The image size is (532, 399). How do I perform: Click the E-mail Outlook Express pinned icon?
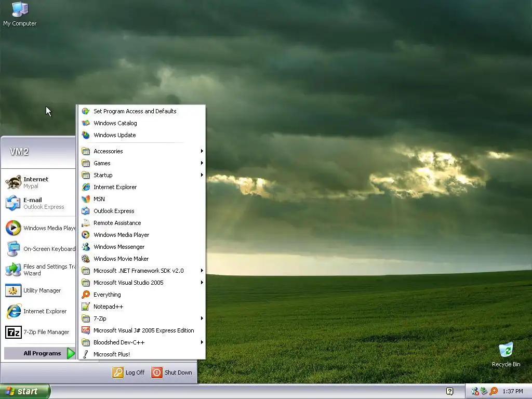pos(13,203)
